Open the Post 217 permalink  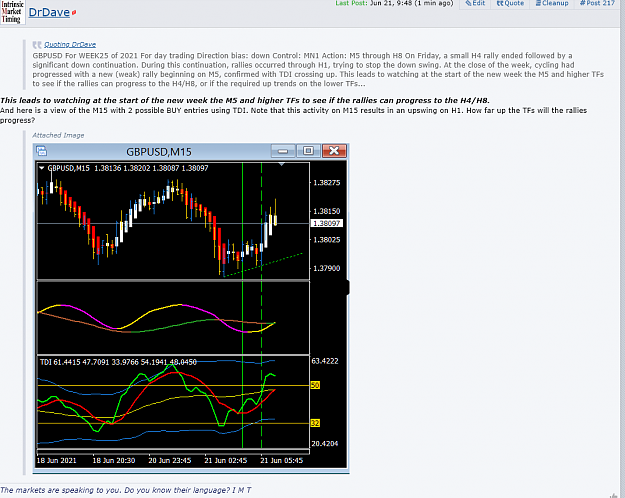click(597, 3)
